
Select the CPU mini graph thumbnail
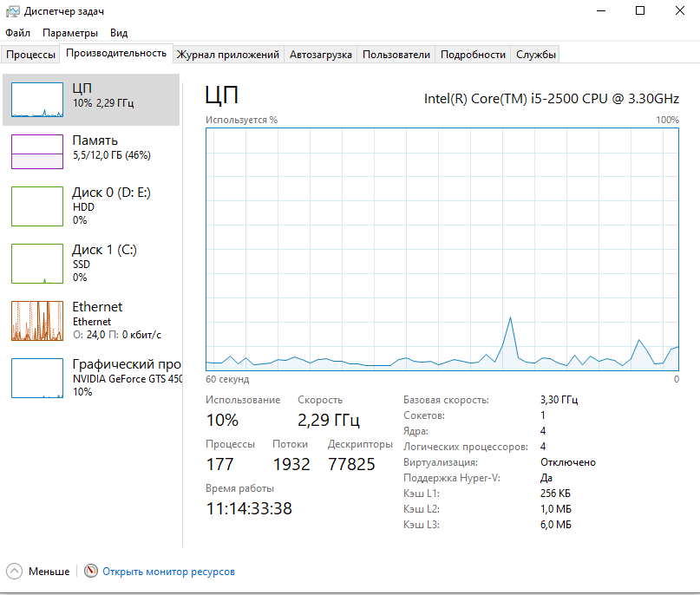(x=37, y=100)
